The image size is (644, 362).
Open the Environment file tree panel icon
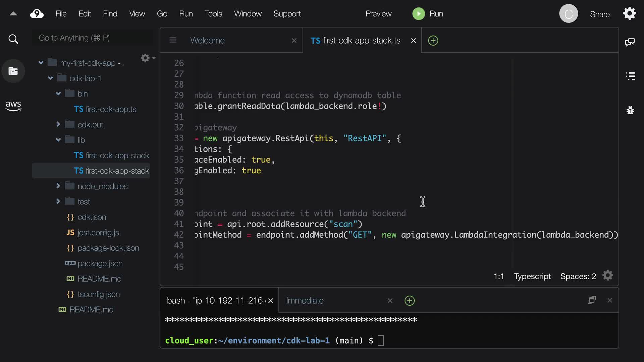(x=13, y=71)
